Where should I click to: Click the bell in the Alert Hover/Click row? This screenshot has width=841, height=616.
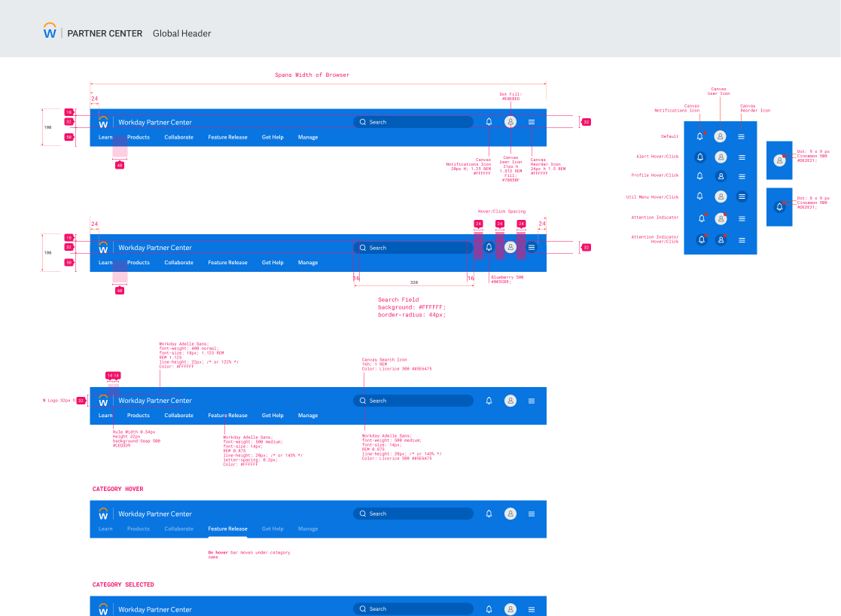pyautogui.click(x=699, y=157)
